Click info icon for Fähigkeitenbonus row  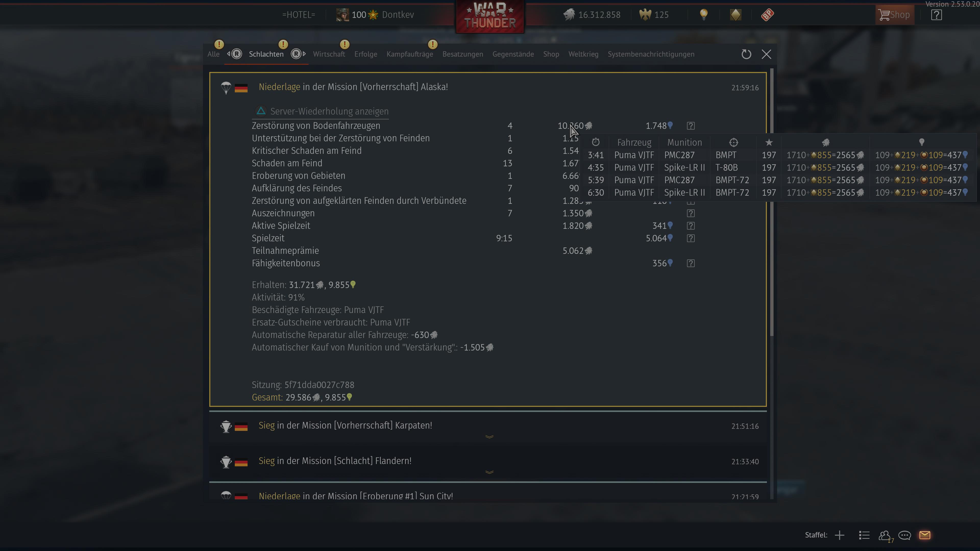click(x=691, y=264)
